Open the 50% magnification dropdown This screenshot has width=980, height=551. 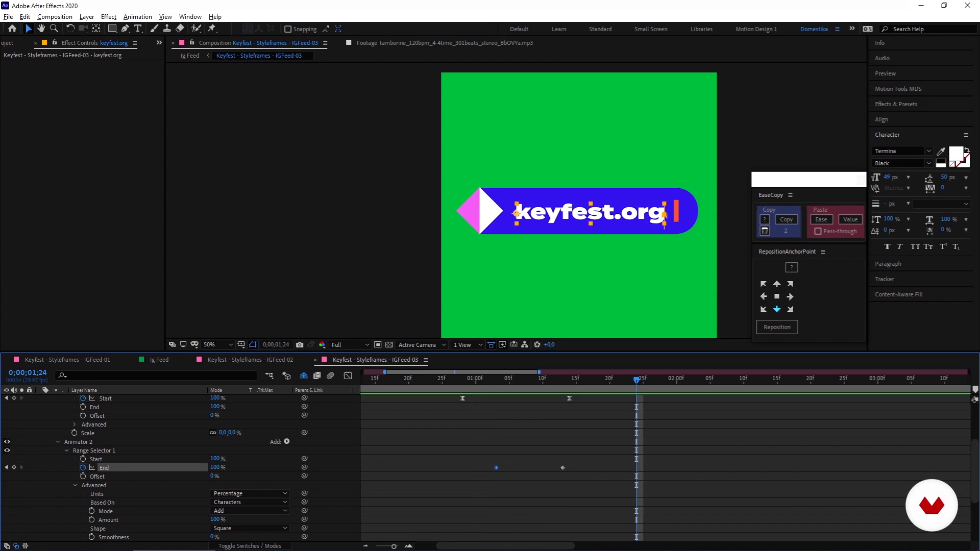218,345
